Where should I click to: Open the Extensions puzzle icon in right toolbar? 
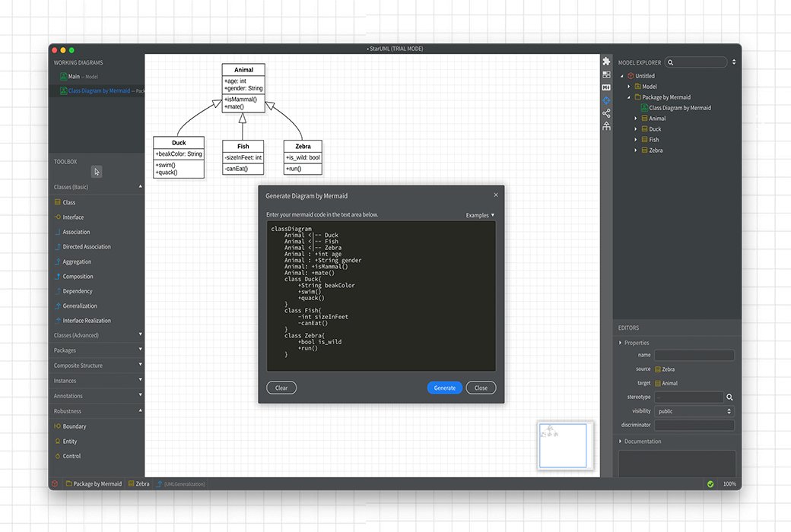pyautogui.click(x=606, y=62)
